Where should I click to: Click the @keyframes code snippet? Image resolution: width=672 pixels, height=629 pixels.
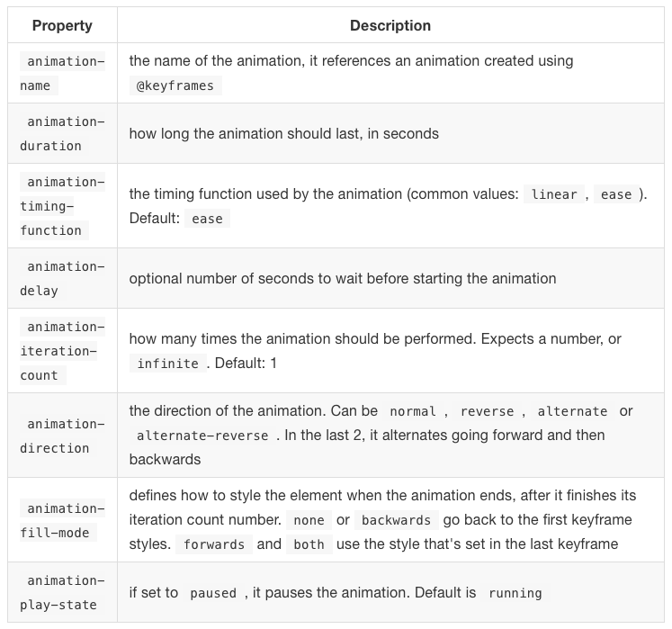[x=175, y=86]
